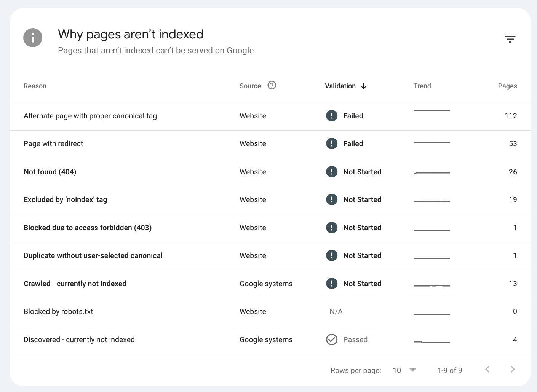Viewport: 537px width, 392px height.
Task: Click Not Started status for Not found (404)
Action: [x=362, y=172]
